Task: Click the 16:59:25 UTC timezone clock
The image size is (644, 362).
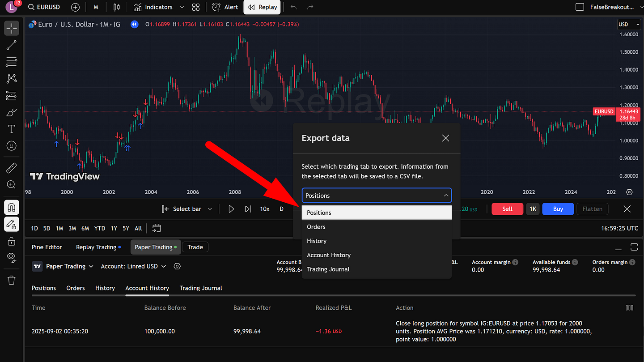Action: (x=619, y=228)
